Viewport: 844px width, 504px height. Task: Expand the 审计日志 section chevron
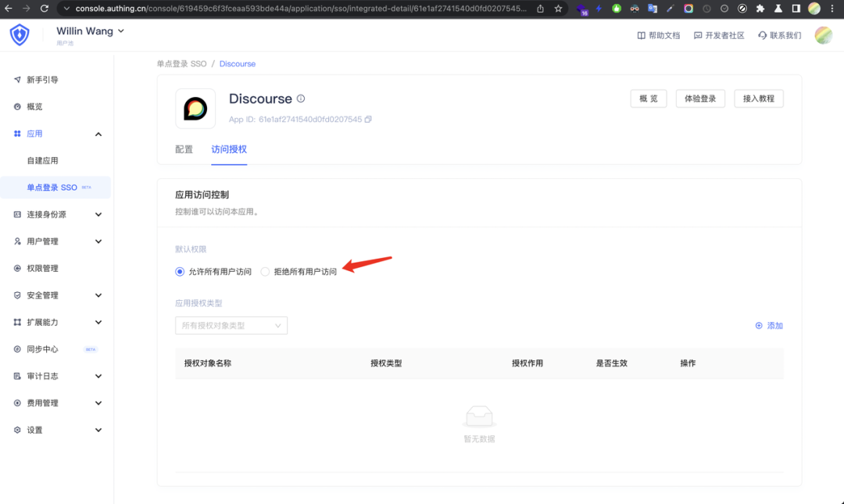[98, 376]
